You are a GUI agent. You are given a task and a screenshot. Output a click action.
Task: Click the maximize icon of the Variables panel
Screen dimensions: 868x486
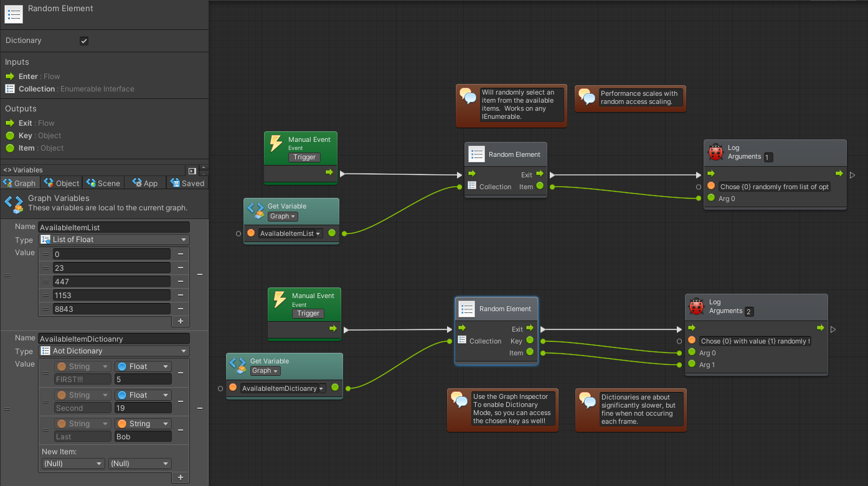[x=192, y=171]
